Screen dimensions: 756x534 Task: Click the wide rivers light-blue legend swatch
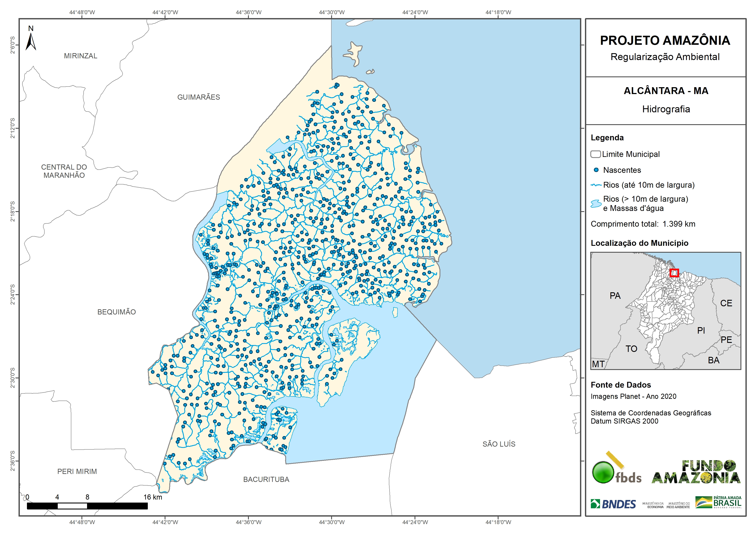pyautogui.click(x=596, y=204)
